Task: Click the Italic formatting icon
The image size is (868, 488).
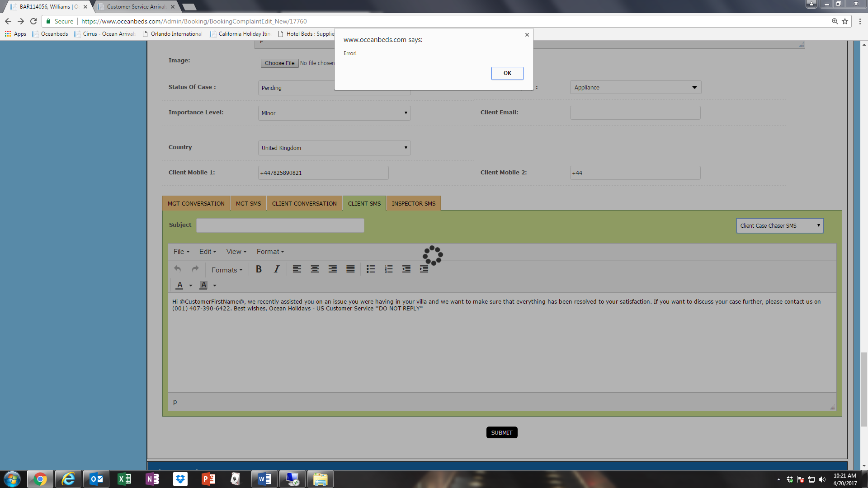Action: [x=276, y=269]
